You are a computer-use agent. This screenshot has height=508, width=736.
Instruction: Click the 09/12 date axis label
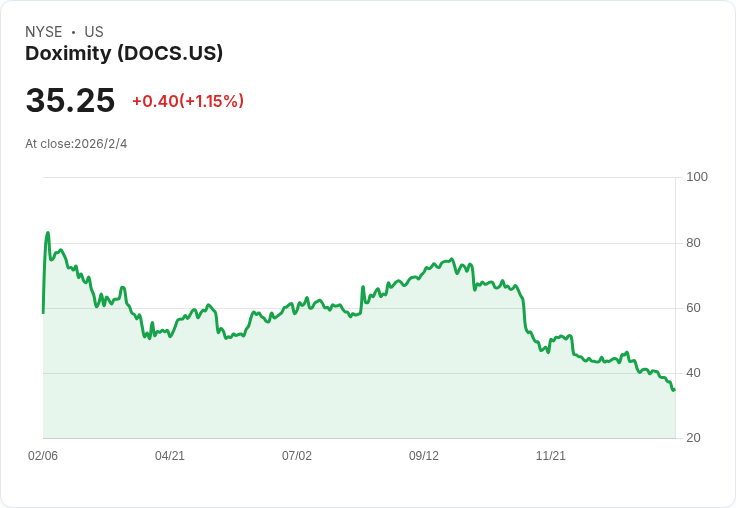tap(424, 456)
